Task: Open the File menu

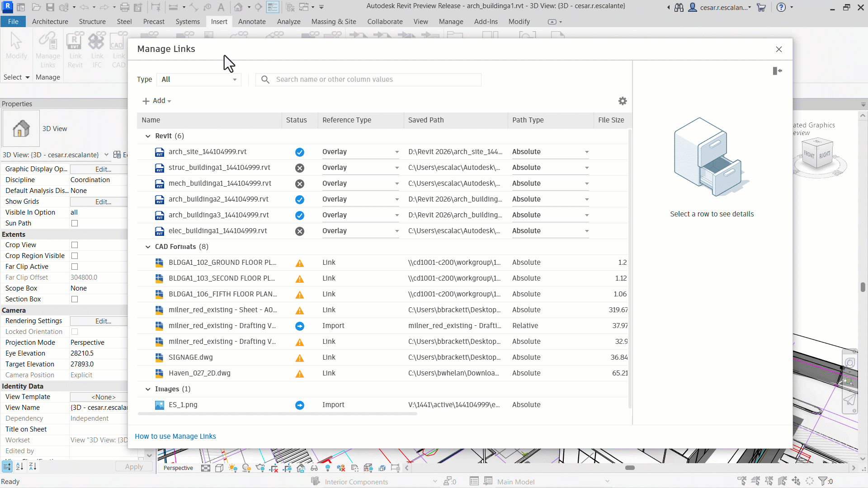Action: pos(13,22)
